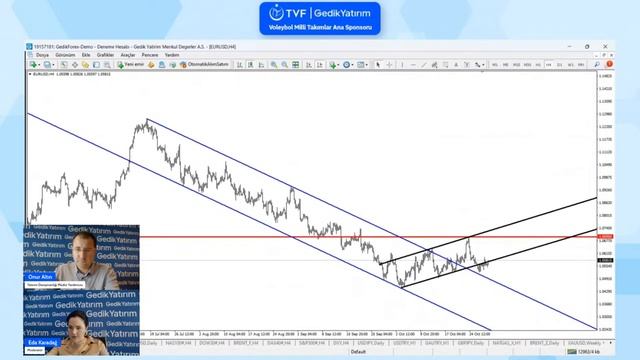Zoom in on the chart
The image size is (640, 360).
pos(274,64)
